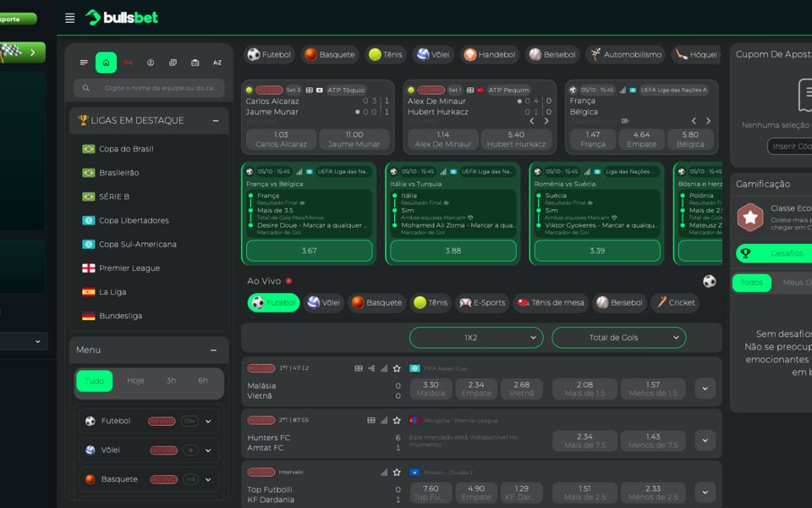Open scoreboard icon for Malásia vs Vietnã
The image size is (812, 508).
click(359, 368)
